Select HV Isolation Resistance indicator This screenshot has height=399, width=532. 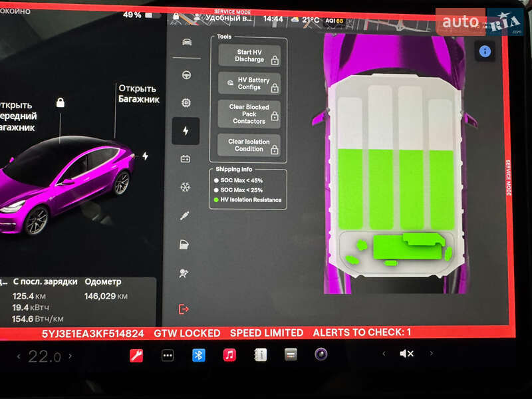[x=247, y=200]
